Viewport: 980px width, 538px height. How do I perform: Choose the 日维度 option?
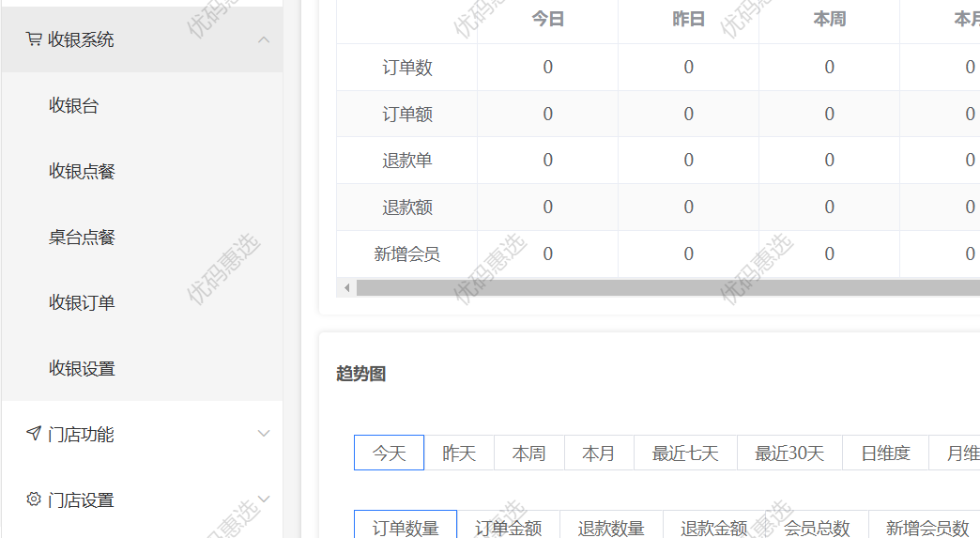click(885, 453)
